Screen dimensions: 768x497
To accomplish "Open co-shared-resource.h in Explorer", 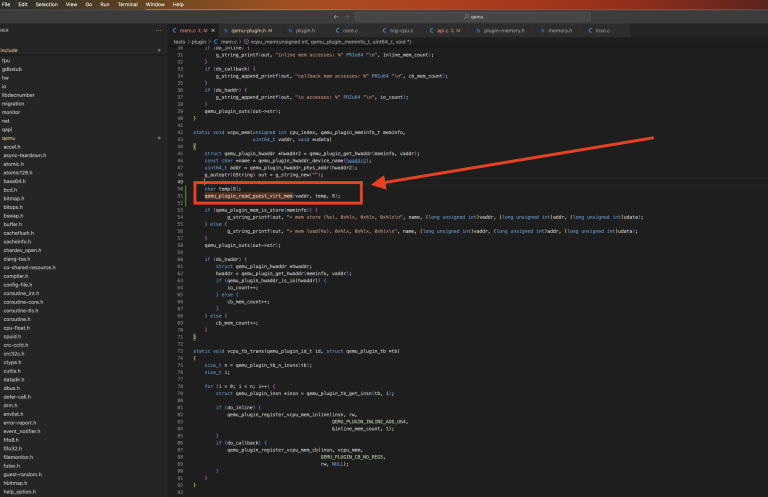I will [x=29, y=267].
